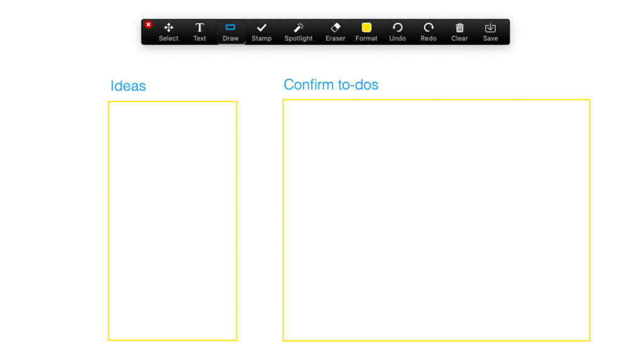Click inside the Confirm to-dos box
Image resolution: width=644 pixels, height=360 pixels.
point(436,220)
